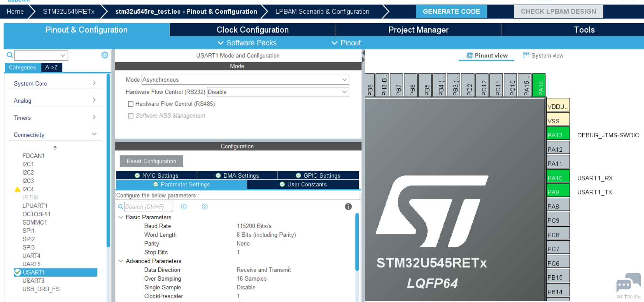This screenshot has width=644, height=302.
Task: Collapse the Advanced Parameters group
Action: tap(121, 261)
